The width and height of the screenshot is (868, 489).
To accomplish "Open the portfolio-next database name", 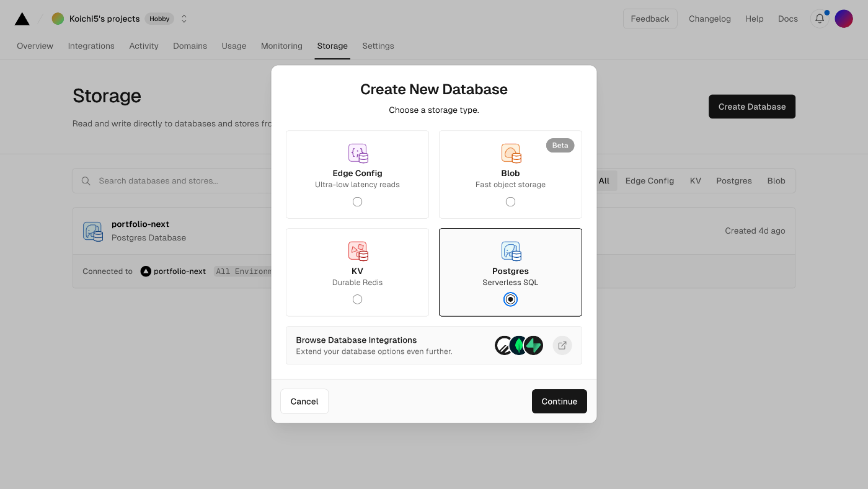I will pos(140,224).
